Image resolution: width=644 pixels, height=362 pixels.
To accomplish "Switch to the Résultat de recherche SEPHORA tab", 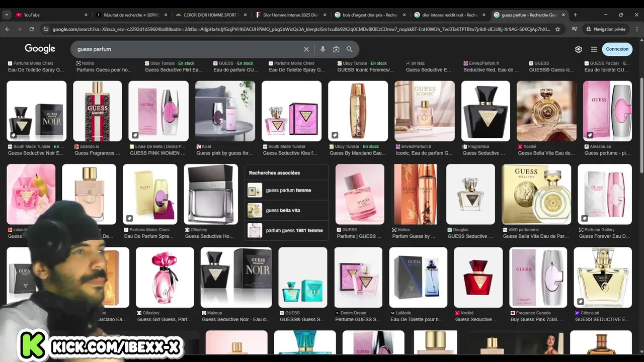I will click(131, 15).
